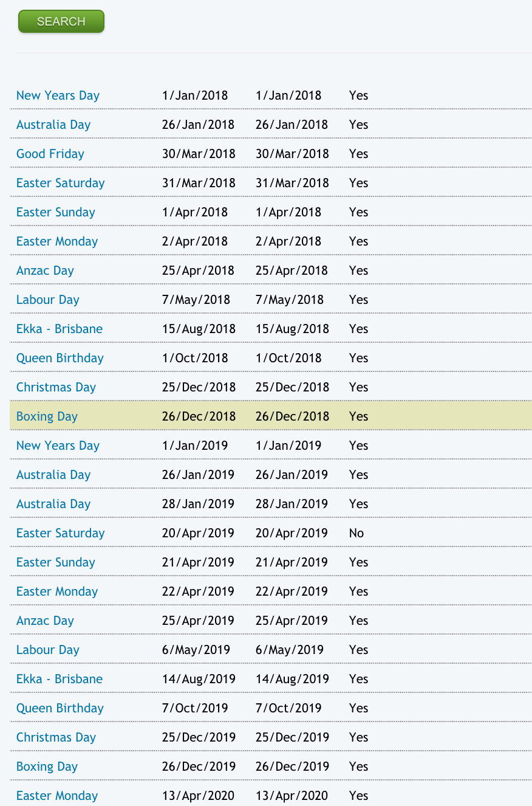Open Australia Day 26/Jan/2018 entry
Screen dimensions: 532x806
coord(53,125)
